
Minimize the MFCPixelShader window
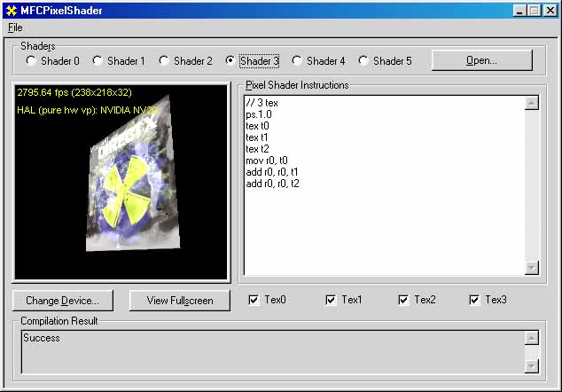(519, 11)
